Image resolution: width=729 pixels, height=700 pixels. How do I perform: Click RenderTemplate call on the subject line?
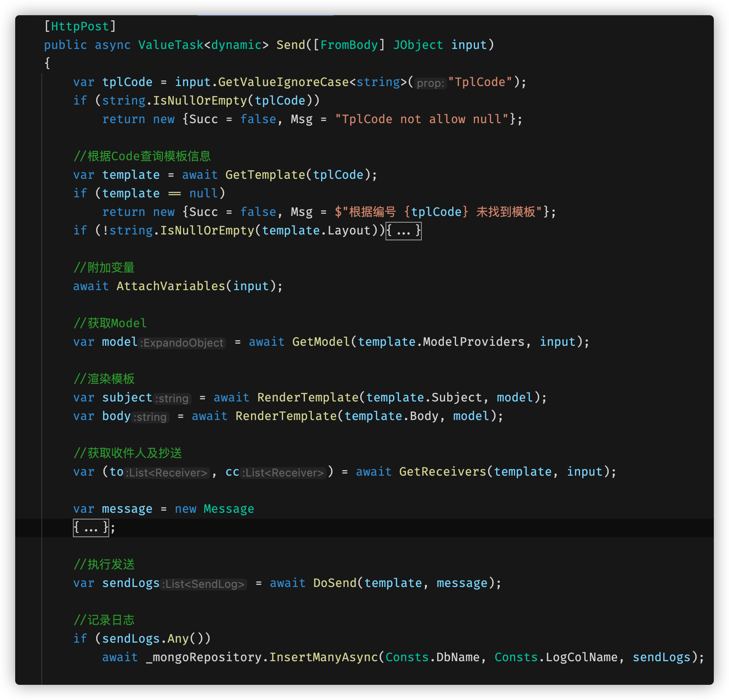308,398
